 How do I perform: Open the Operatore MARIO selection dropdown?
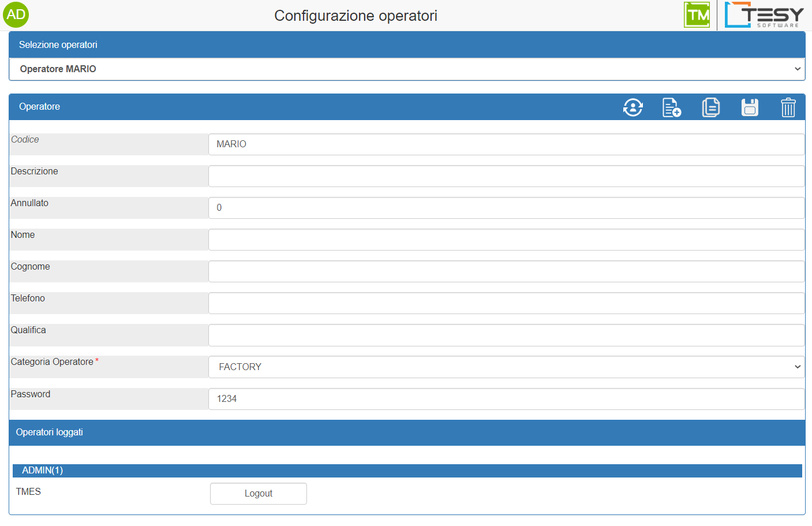(x=407, y=69)
